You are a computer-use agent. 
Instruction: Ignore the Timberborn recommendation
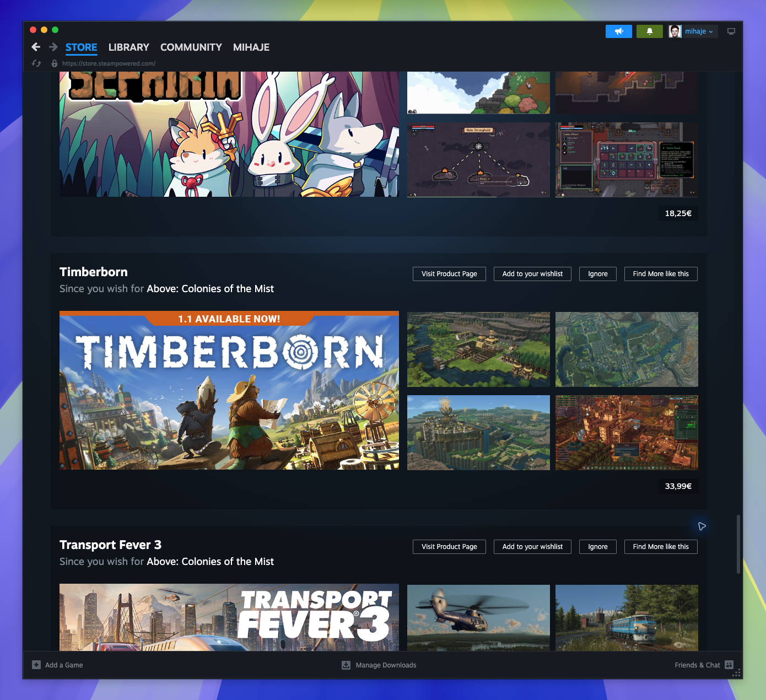coord(598,274)
